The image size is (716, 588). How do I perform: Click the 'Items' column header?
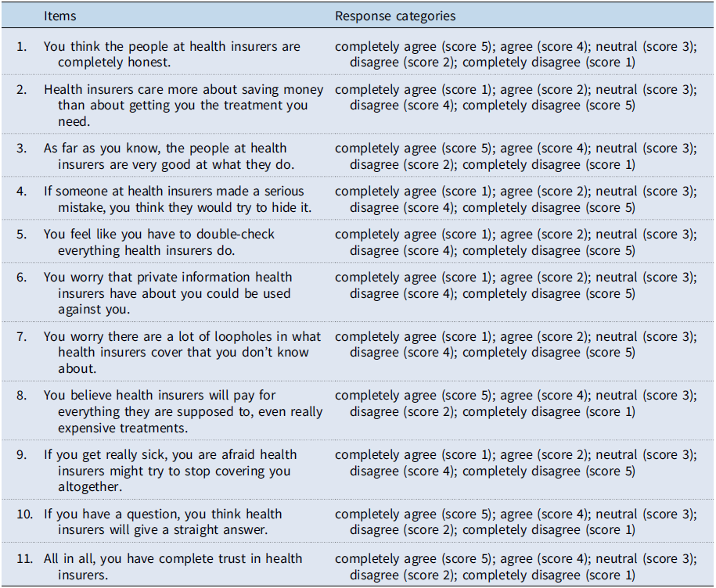coord(60,16)
